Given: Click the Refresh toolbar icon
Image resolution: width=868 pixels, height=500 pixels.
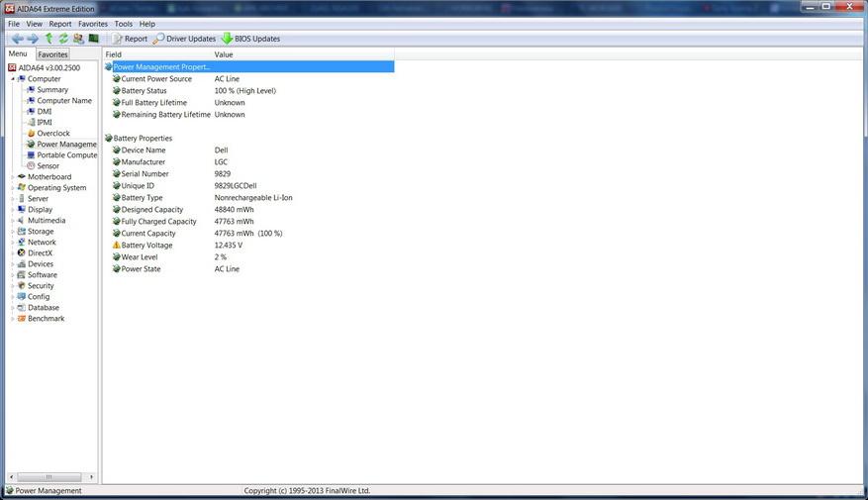Looking at the screenshot, I should pos(63,39).
